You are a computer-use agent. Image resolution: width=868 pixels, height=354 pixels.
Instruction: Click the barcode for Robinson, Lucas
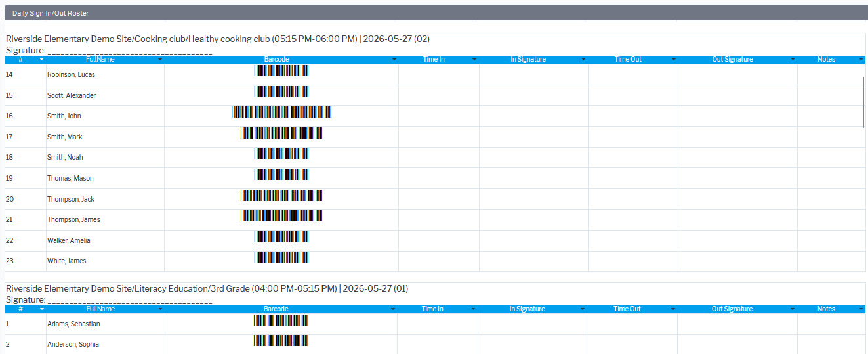pos(281,71)
